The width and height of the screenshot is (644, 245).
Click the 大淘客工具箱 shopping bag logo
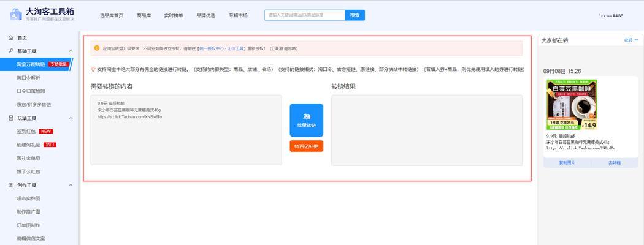pos(15,14)
